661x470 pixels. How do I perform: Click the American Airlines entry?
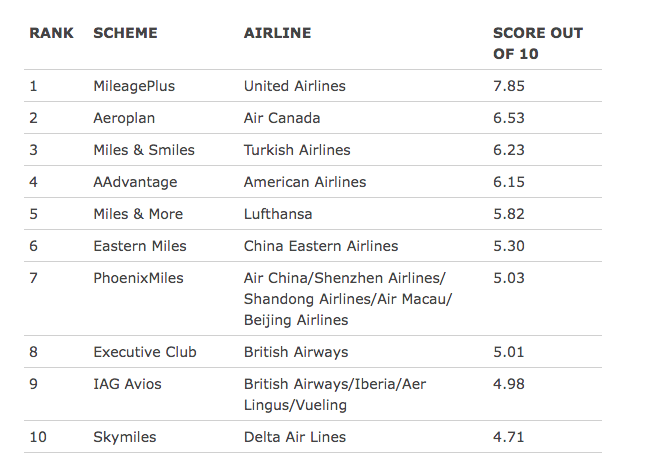pos(305,182)
